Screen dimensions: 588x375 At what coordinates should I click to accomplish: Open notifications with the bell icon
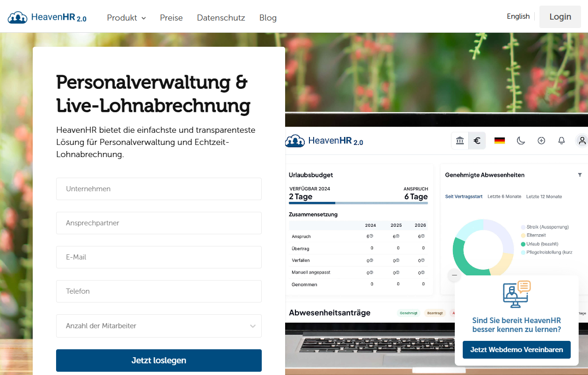point(562,140)
